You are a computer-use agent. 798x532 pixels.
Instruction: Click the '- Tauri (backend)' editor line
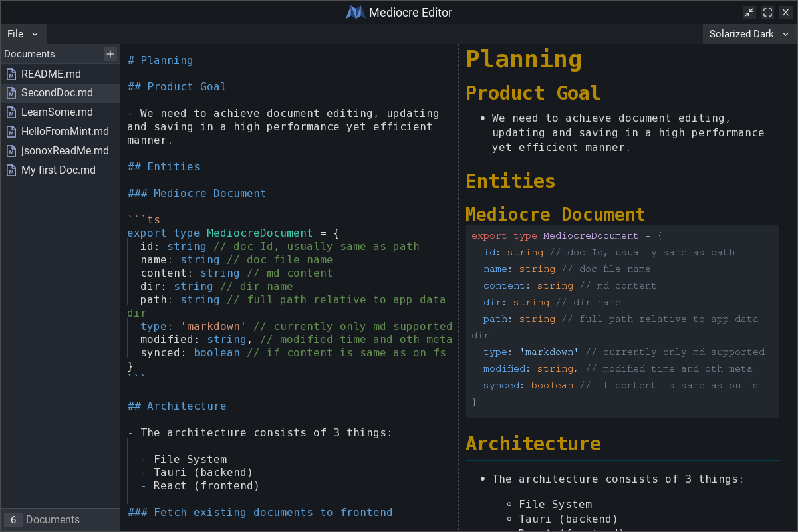click(x=197, y=472)
